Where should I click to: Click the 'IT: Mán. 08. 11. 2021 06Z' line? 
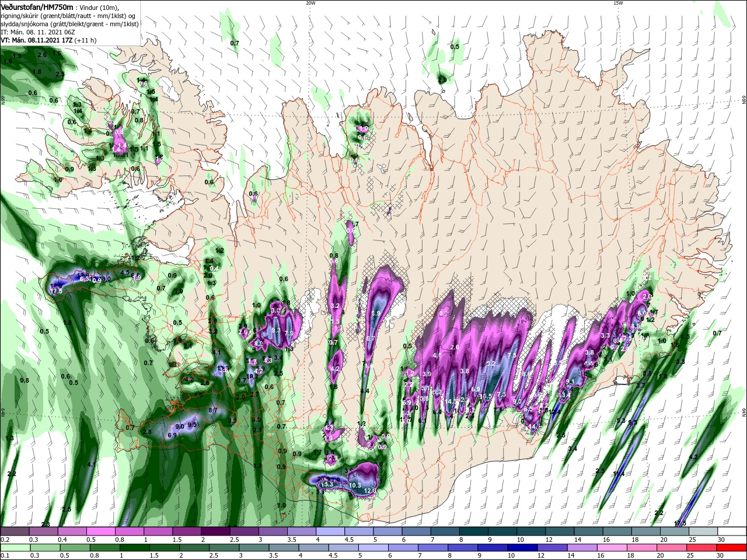click(x=38, y=32)
